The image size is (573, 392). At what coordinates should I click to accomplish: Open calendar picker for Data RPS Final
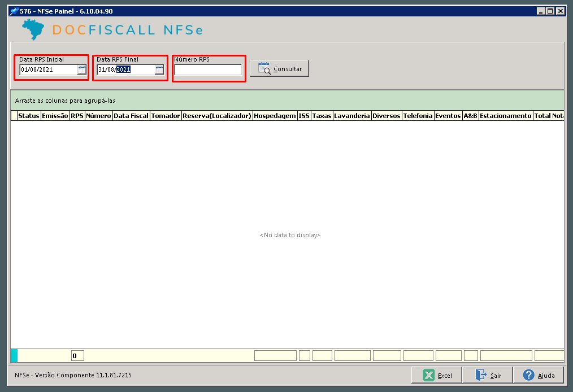159,69
